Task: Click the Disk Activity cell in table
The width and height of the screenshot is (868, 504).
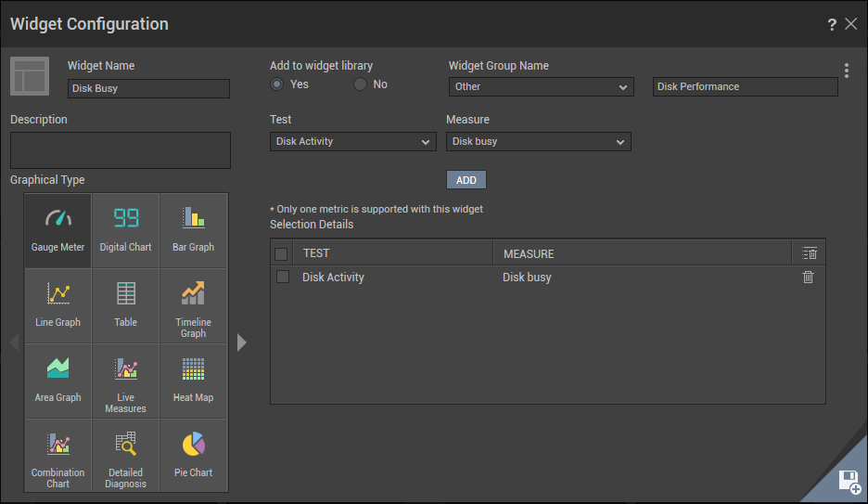Action: point(333,277)
